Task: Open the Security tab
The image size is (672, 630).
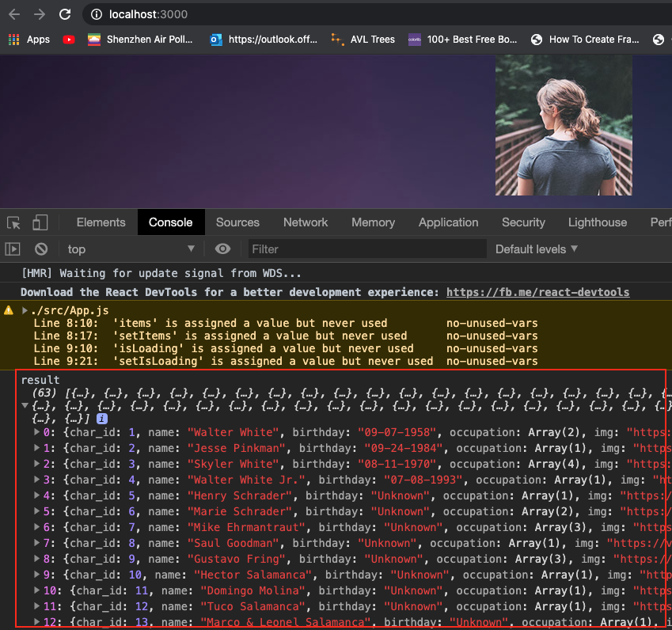Action: click(523, 222)
